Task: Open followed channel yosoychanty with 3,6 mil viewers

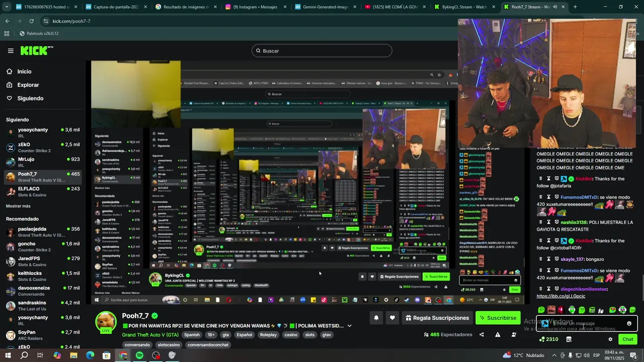Action: (43, 133)
